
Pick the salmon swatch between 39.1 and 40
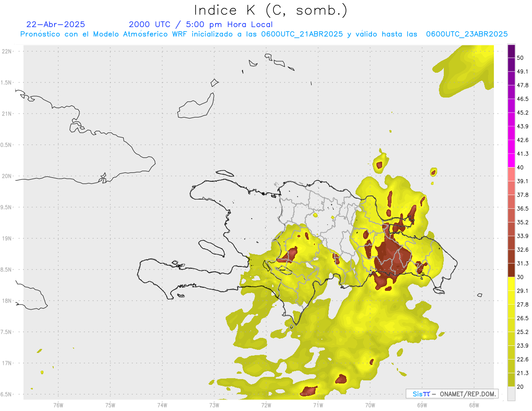[x=511, y=174]
